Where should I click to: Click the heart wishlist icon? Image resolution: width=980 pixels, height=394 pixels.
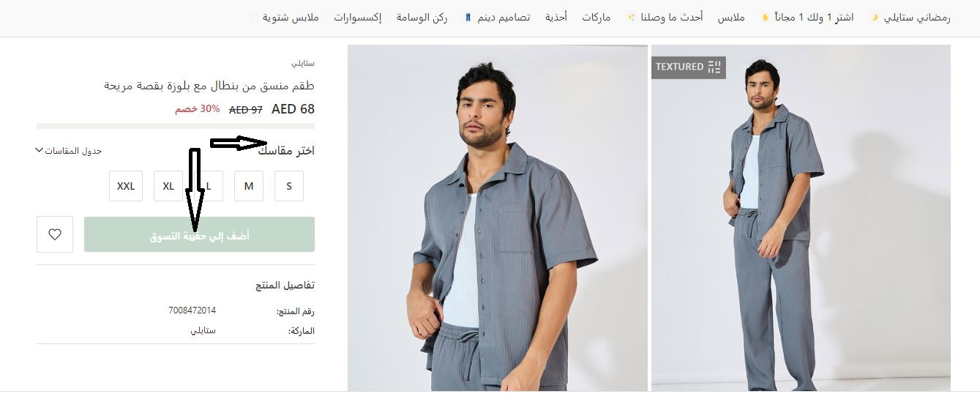click(55, 235)
